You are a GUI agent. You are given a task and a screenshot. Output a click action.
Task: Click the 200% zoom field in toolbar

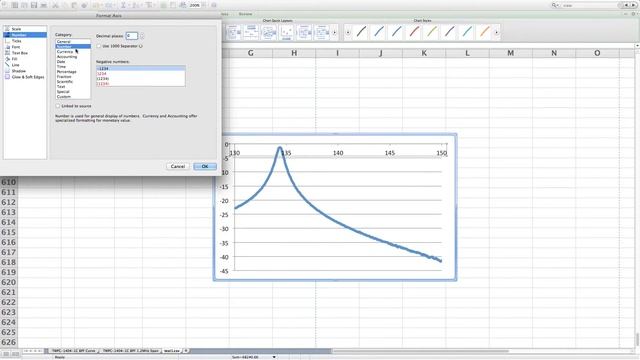195,5
